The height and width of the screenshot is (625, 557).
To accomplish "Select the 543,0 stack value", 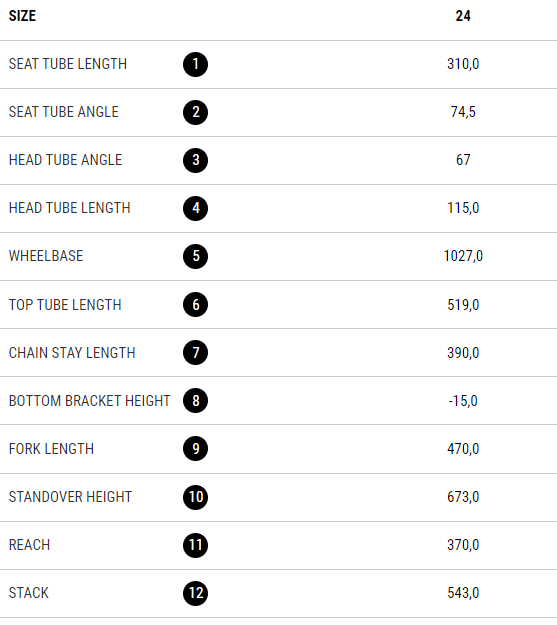I will (x=463, y=593).
